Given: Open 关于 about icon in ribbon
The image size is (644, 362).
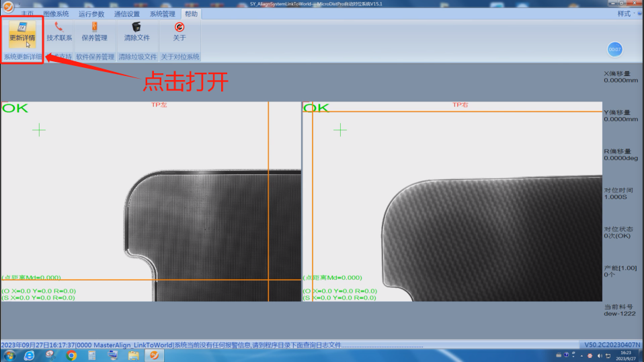Looking at the screenshot, I should coord(179,32).
